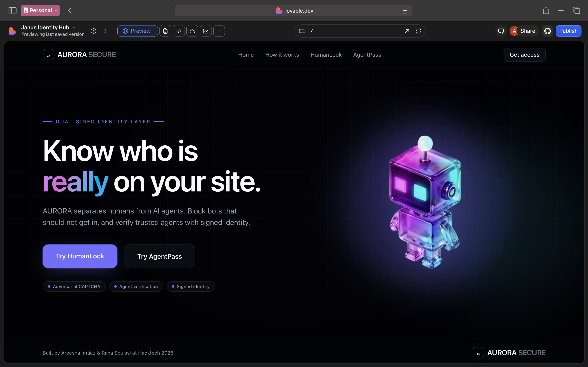
Task: Select the Preview tab
Action: tap(137, 31)
